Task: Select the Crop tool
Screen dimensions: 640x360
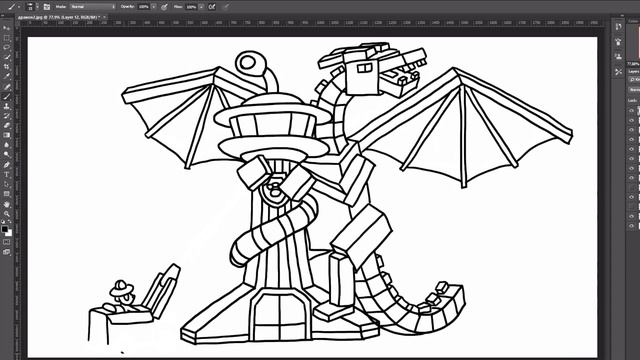Action: coord(7,67)
